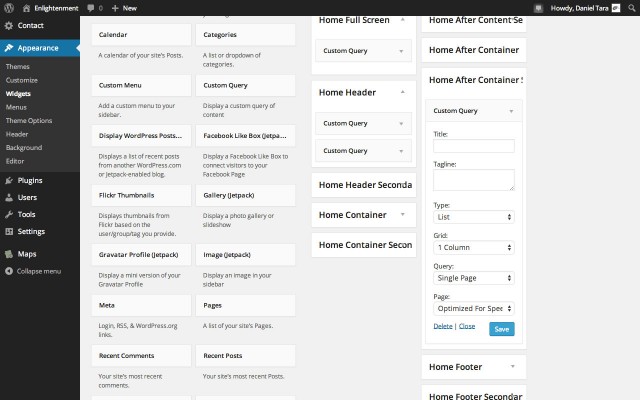Click the WordPress logo icon
The image size is (640, 400).
coord(9,8)
